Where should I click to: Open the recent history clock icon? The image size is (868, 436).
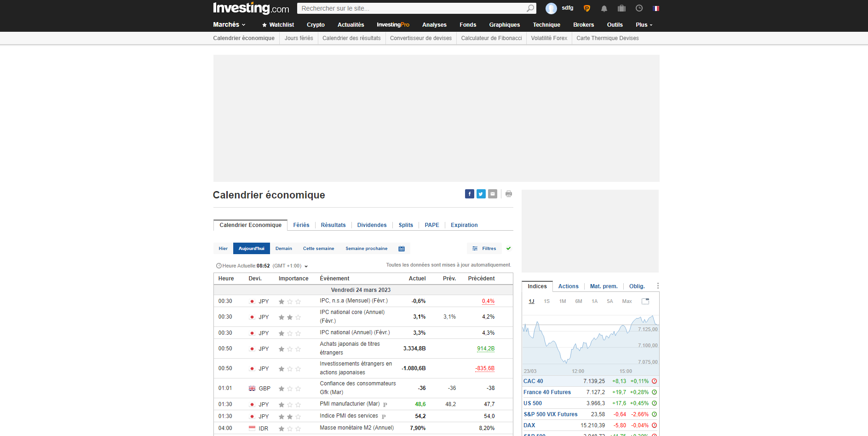(x=639, y=8)
